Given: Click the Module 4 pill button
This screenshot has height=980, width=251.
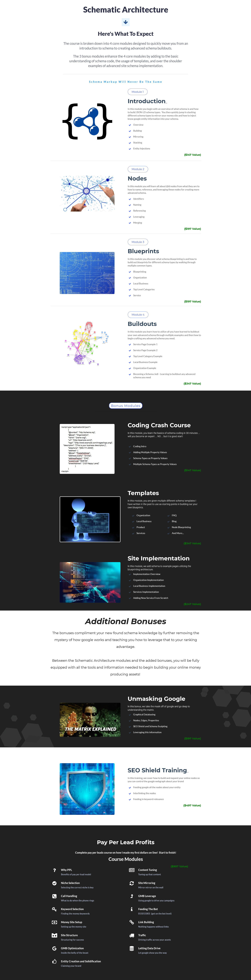Looking at the screenshot, I should 138,315.
